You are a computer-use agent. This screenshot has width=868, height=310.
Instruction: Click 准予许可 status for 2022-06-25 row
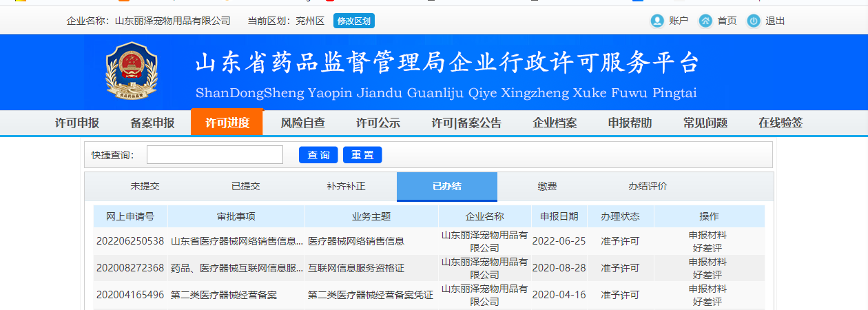click(620, 241)
